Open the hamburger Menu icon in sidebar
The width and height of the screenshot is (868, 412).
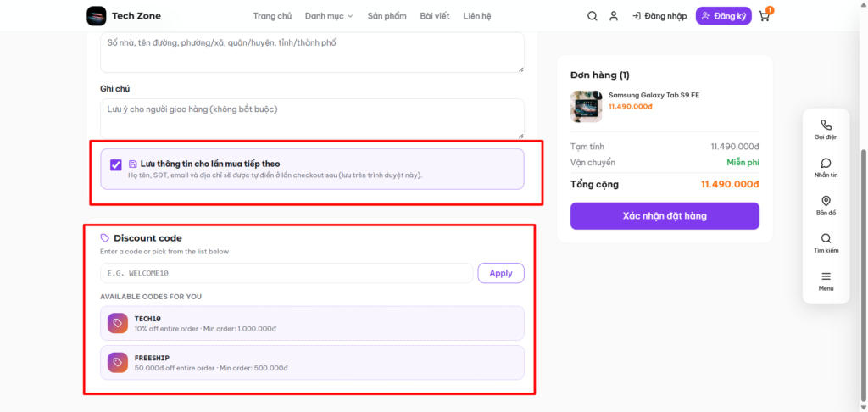(x=826, y=276)
